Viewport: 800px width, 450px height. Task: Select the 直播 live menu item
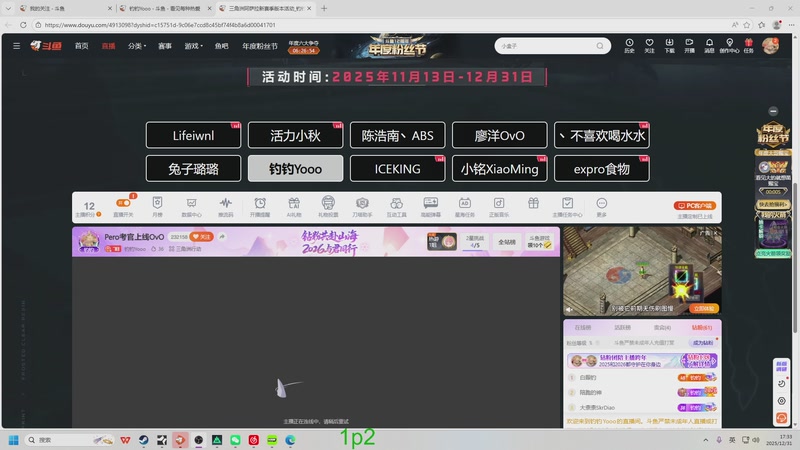pos(108,46)
